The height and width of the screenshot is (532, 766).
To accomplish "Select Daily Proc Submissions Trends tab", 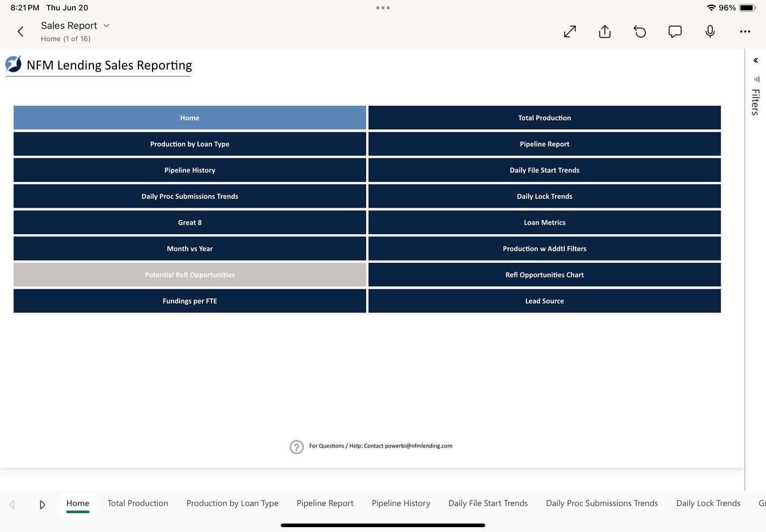I will pyautogui.click(x=602, y=503).
